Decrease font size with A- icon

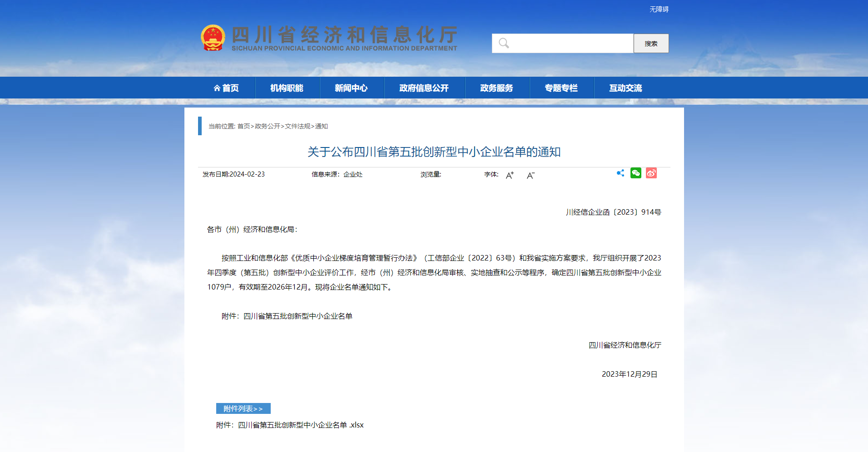[531, 175]
